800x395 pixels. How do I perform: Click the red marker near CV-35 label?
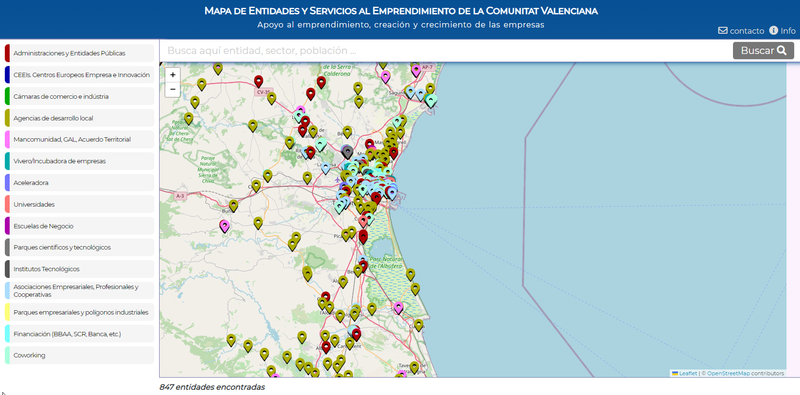[258, 81]
